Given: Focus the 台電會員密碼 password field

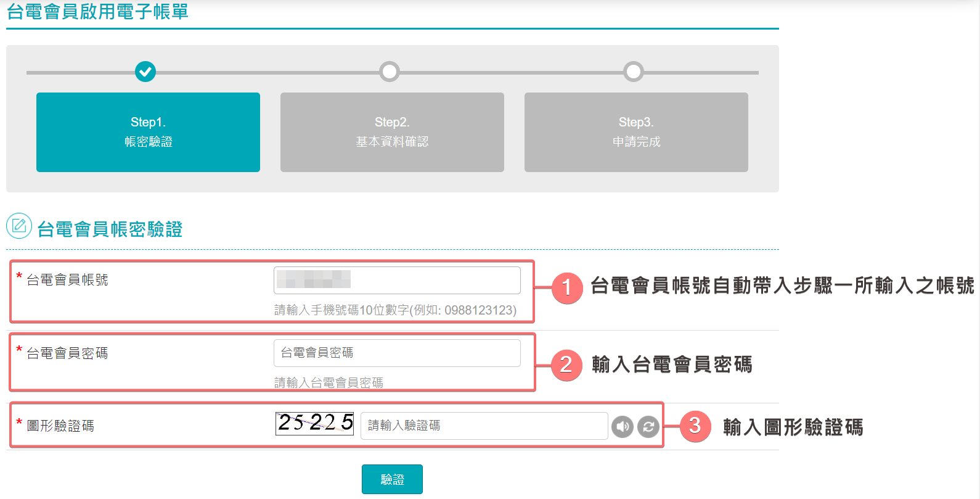Looking at the screenshot, I should [397, 353].
